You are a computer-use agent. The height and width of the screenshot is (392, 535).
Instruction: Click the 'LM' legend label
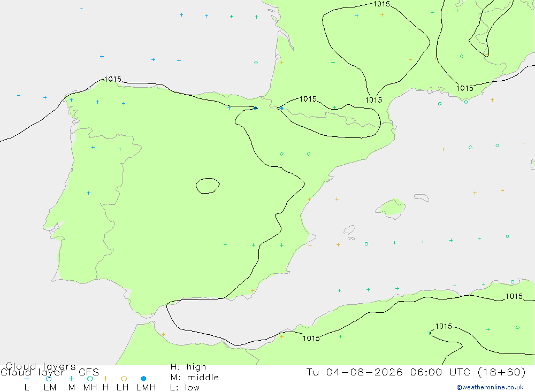[x=50, y=388]
